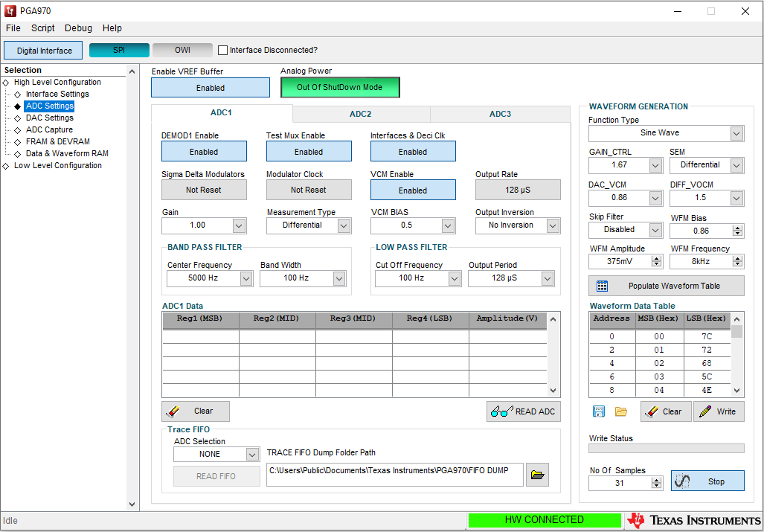Select DAC Settings in the tree
The width and height of the screenshot is (764, 532).
tap(50, 118)
